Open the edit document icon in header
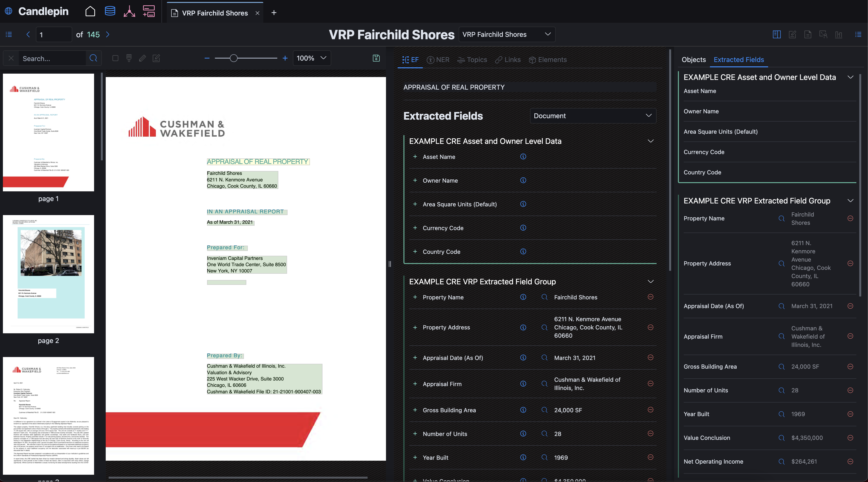 (x=792, y=34)
